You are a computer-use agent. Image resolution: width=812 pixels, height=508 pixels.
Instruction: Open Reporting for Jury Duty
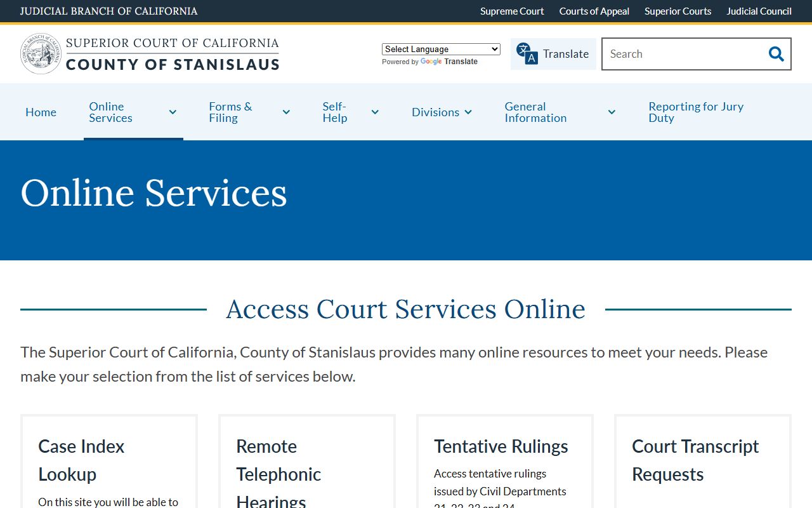coord(696,112)
